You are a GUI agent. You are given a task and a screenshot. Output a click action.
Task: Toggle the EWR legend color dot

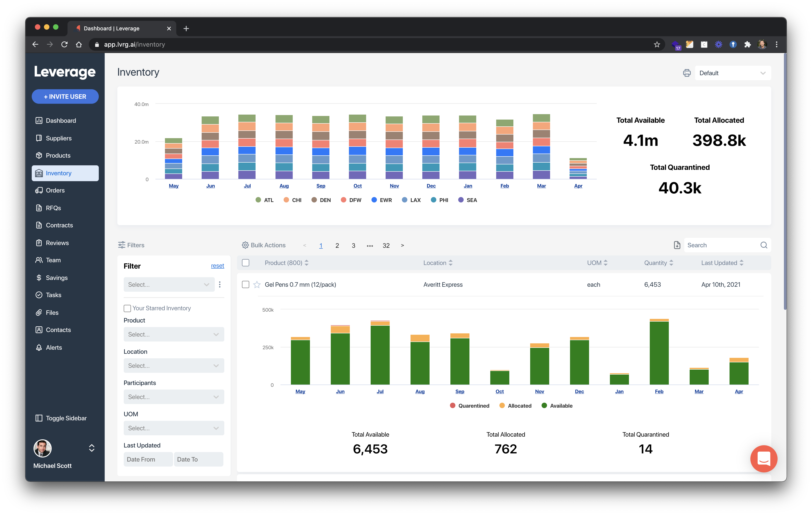click(374, 200)
